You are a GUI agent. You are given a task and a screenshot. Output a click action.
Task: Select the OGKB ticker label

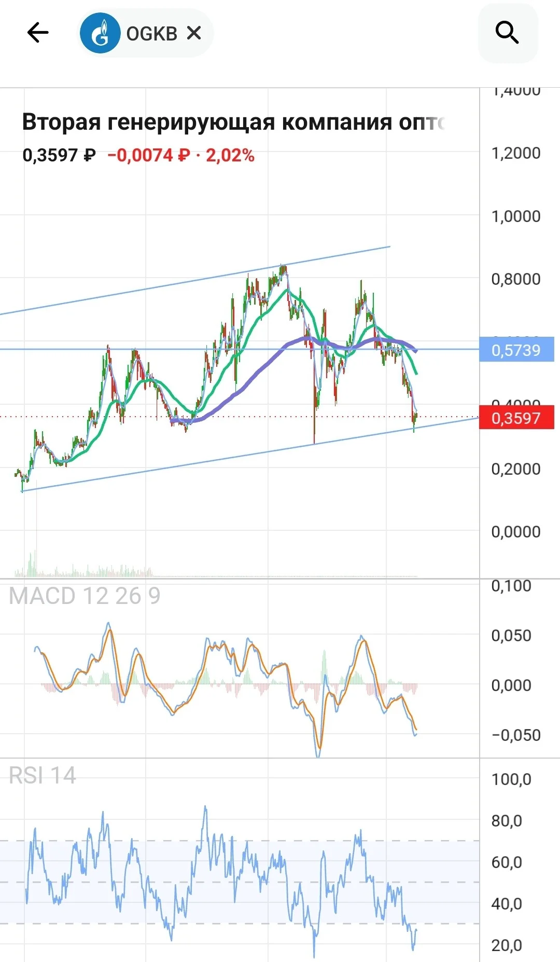pyautogui.click(x=152, y=34)
